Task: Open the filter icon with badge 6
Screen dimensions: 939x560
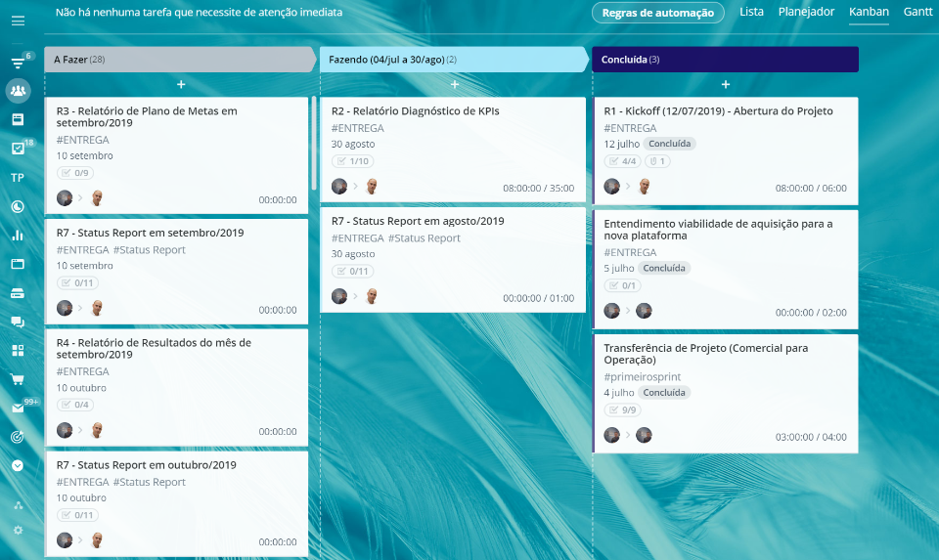Action: tap(18, 63)
